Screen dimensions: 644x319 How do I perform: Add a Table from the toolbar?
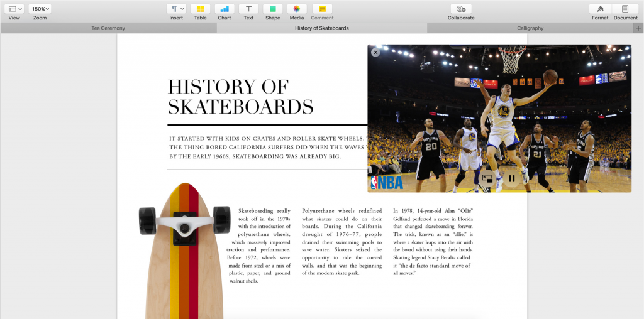coord(200,9)
